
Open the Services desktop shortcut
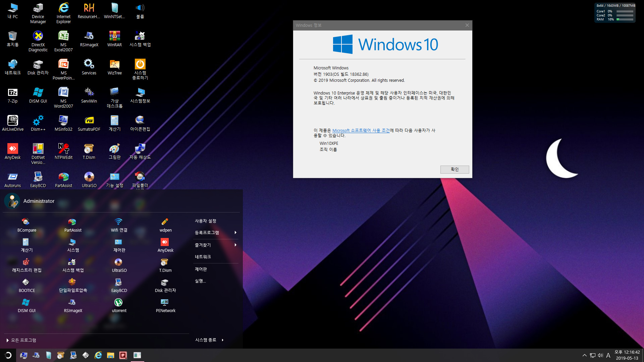(x=89, y=67)
